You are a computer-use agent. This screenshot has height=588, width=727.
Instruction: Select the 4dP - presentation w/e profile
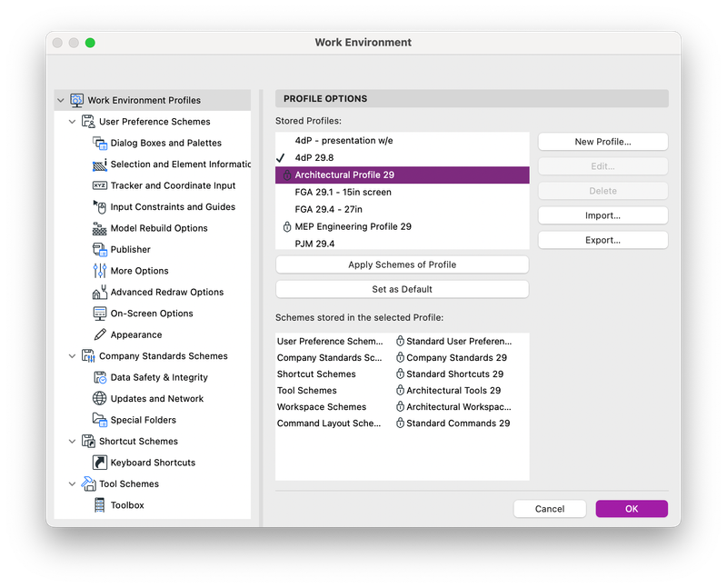pyautogui.click(x=402, y=141)
